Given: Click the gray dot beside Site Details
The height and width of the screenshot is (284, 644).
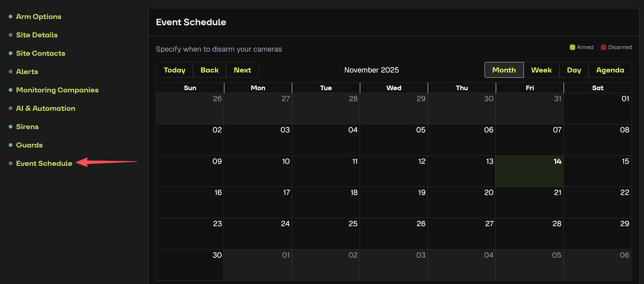Looking at the screenshot, I should pos(11,35).
